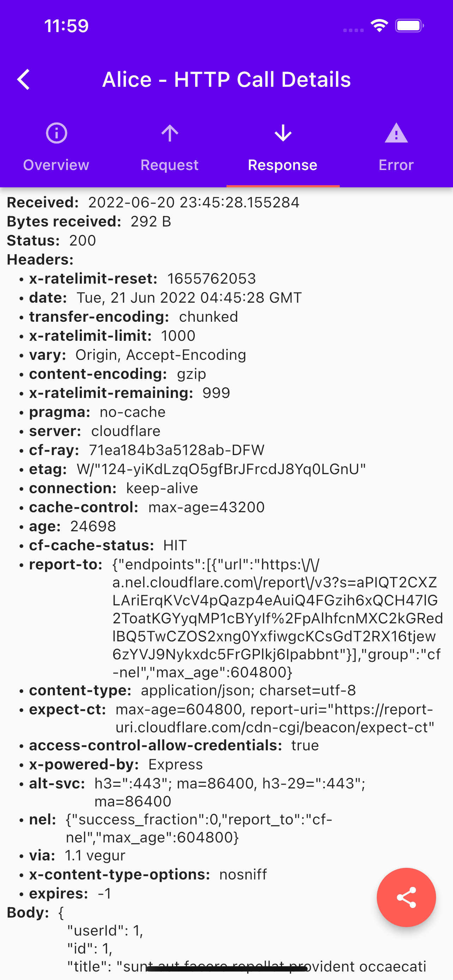Select the etag header value

click(221, 469)
